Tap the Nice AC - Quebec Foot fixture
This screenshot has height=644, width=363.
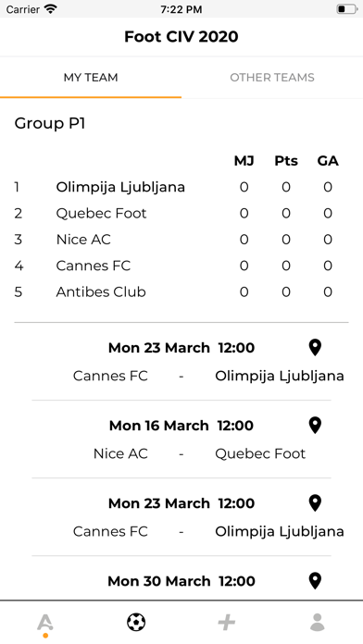(199, 453)
